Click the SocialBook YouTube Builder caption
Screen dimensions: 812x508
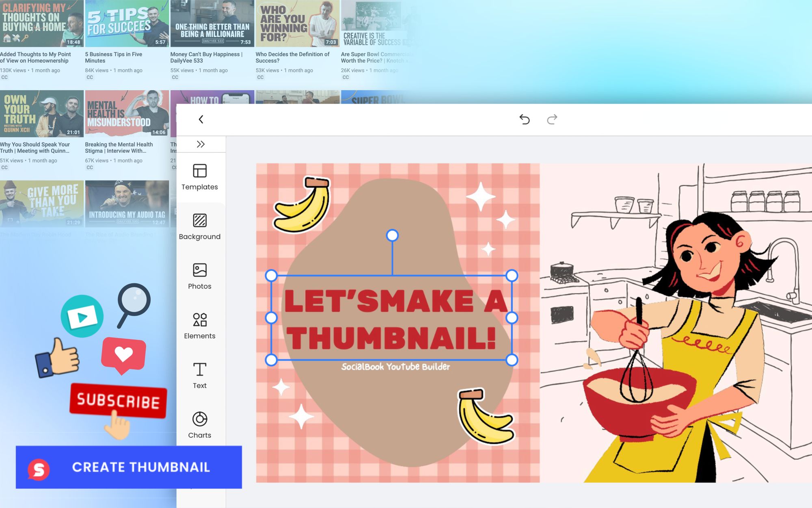[395, 367]
